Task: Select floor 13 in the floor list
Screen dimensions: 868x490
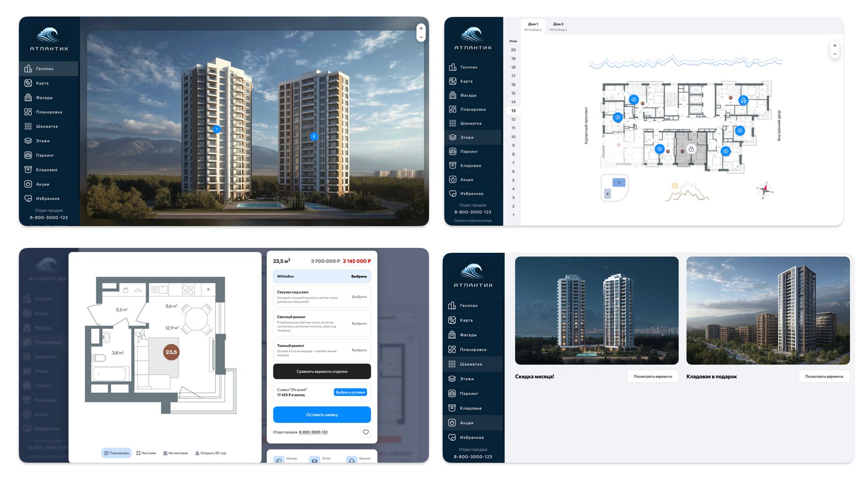Action: [x=513, y=111]
